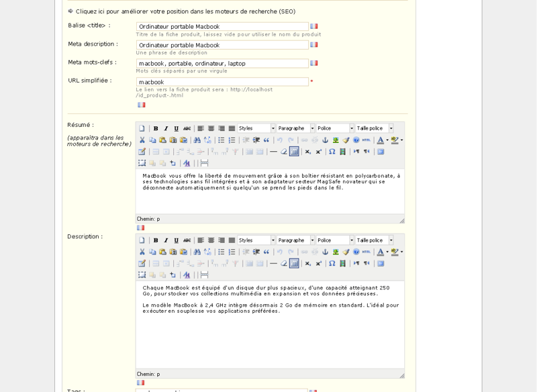Click the Balise title input field
Screen dimensions: 537x392
[222, 26]
